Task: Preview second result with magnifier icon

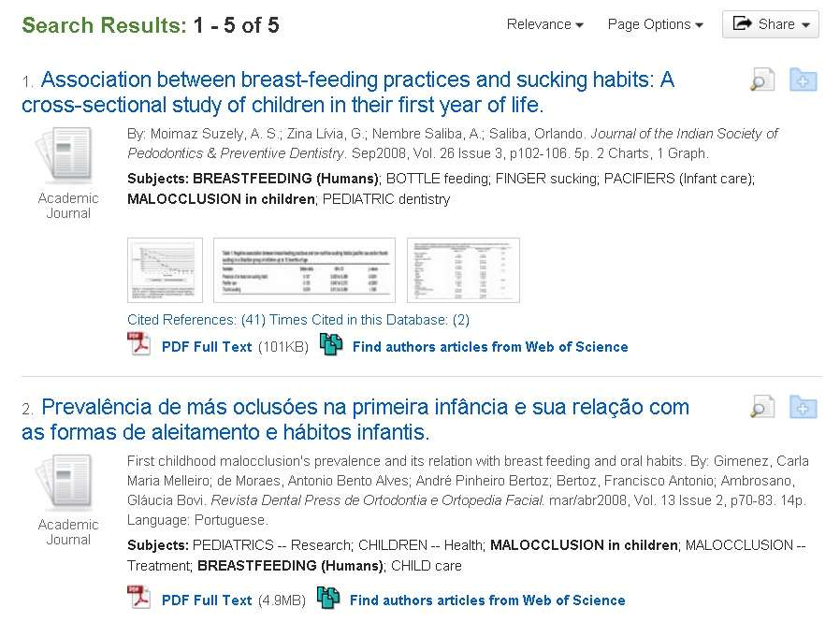Action: (x=761, y=407)
